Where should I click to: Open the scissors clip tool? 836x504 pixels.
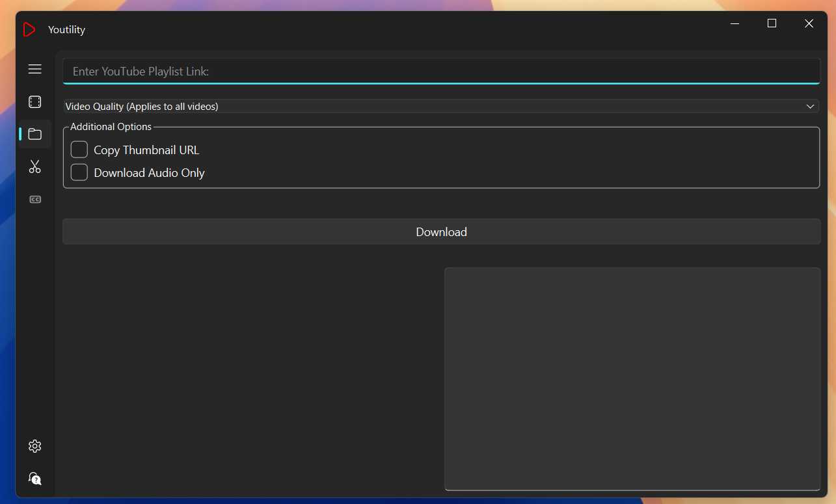point(35,167)
